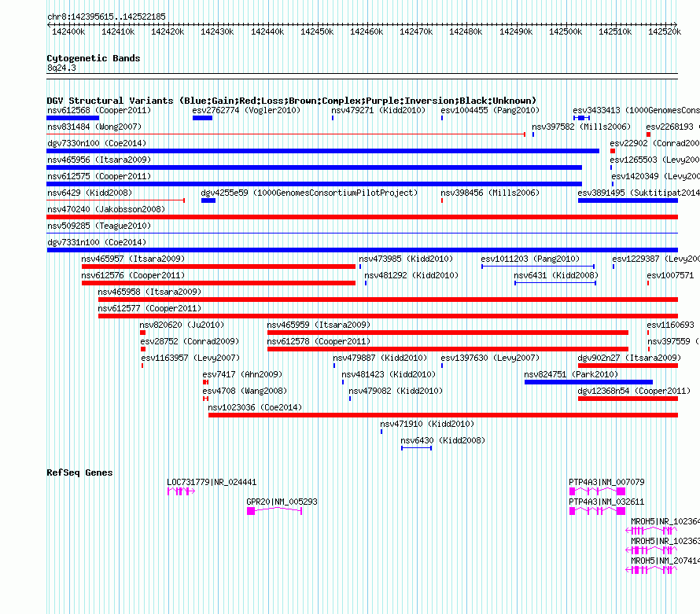Click the esv1011203 (Pang2010) label
Viewport: 700px width, 614px height.
click(530, 259)
